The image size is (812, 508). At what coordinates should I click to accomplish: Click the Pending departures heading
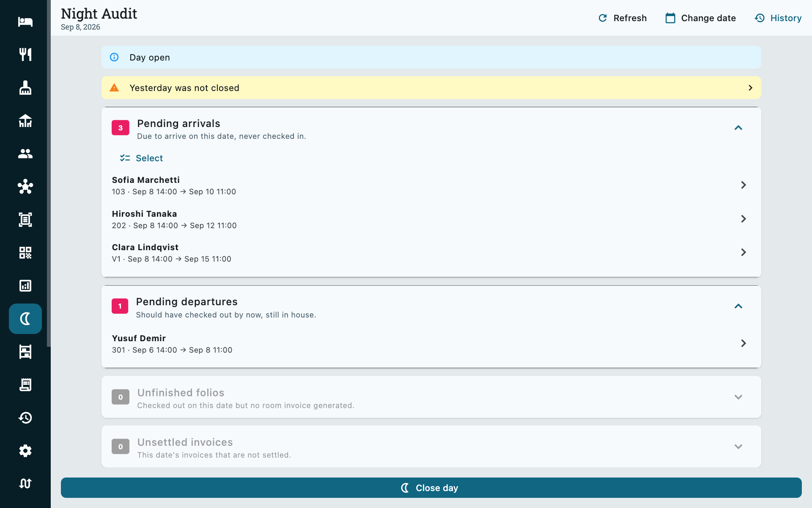pyautogui.click(x=187, y=302)
